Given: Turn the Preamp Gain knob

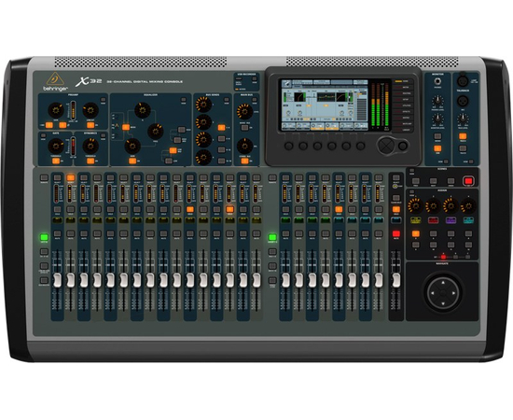Looking at the screenshot, I should 56,110.
